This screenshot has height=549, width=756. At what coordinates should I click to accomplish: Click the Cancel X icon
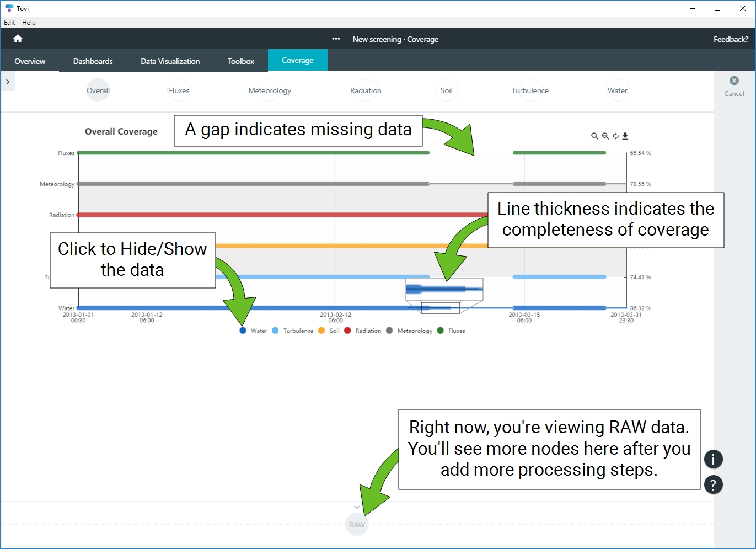coord(734,81)
